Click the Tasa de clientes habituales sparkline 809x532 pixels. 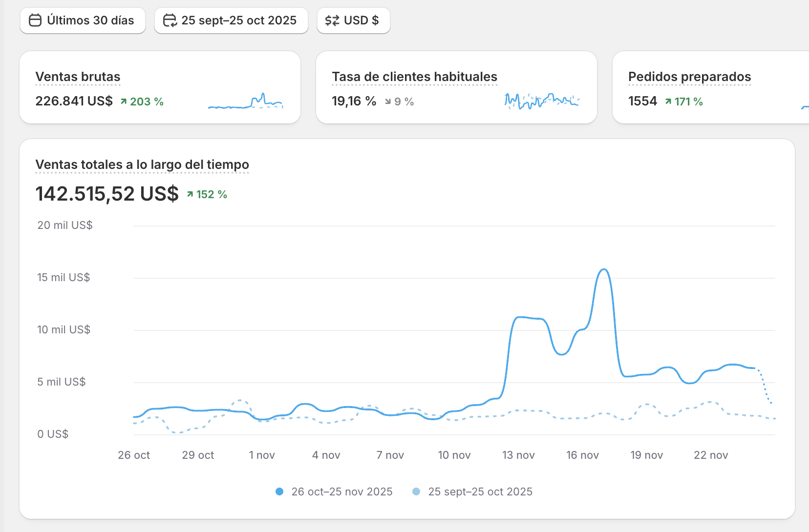click(542, 101)
